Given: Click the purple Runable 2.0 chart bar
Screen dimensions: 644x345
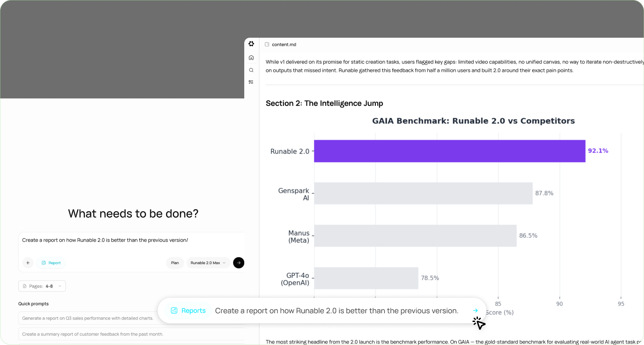Looking at the screenshot, I should point(449,151).
